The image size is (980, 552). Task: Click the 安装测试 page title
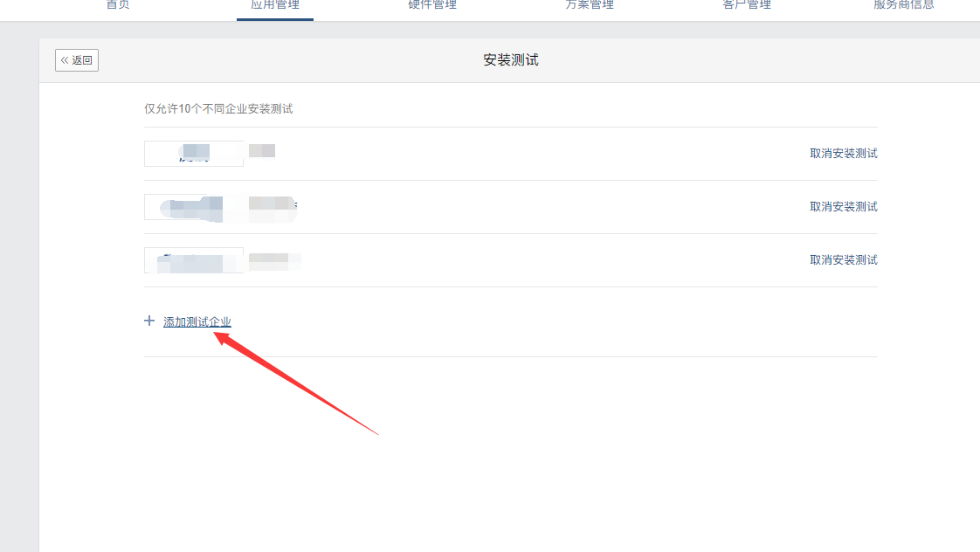[x=511, y=60]
